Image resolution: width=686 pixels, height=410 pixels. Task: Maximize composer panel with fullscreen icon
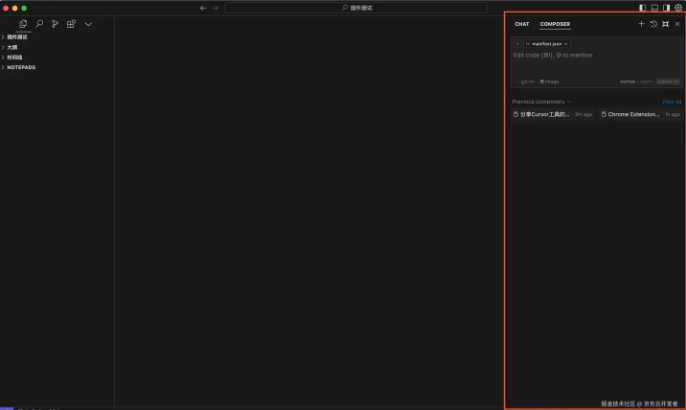(665, 24)
